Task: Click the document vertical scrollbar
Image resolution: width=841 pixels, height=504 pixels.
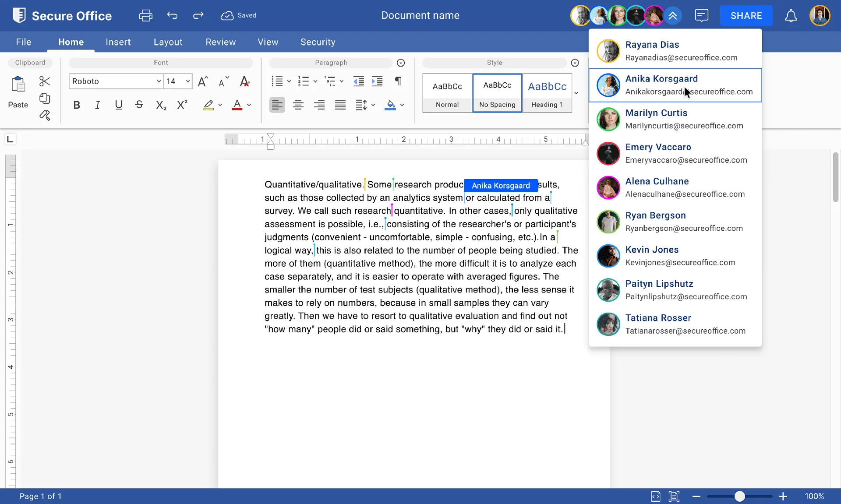Action: [836, 177]
